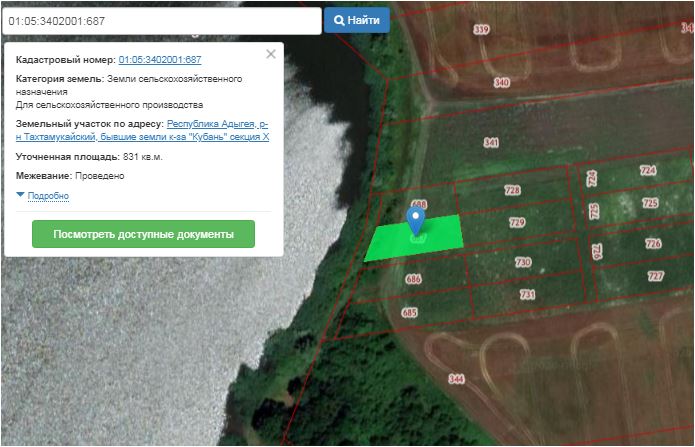The image size is (695, 447).
Task: Open cadastral number link 01:05:3402001:687
Action: (160, 60)
